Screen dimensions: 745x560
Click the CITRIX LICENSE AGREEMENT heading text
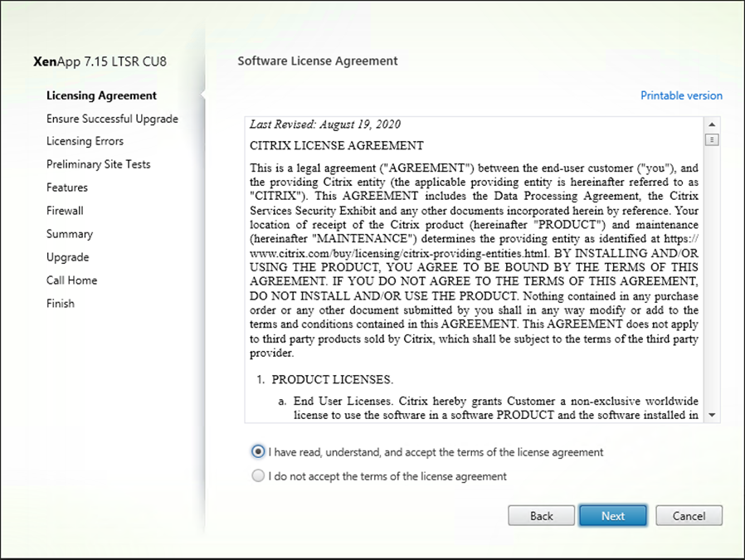click(336, 145)
